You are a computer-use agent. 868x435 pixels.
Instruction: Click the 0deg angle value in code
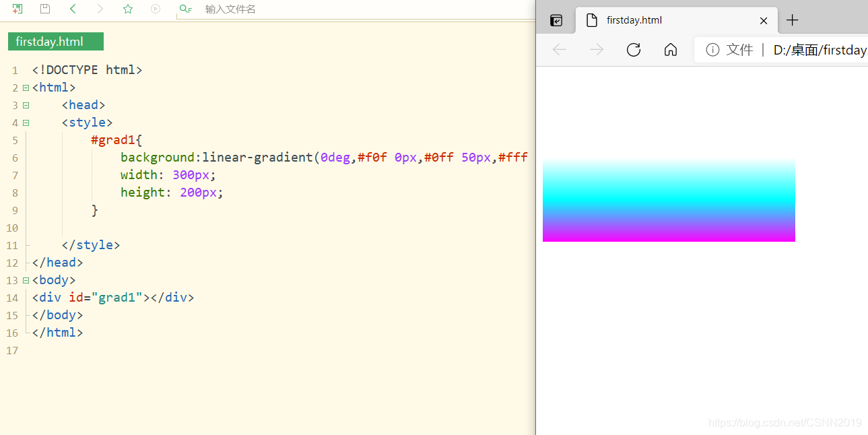pos(335,158)
